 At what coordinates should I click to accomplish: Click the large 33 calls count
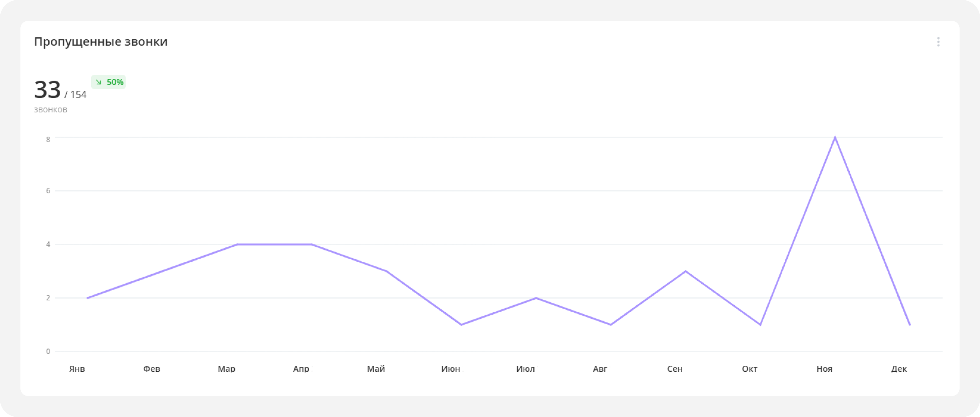tap(48, 90)
